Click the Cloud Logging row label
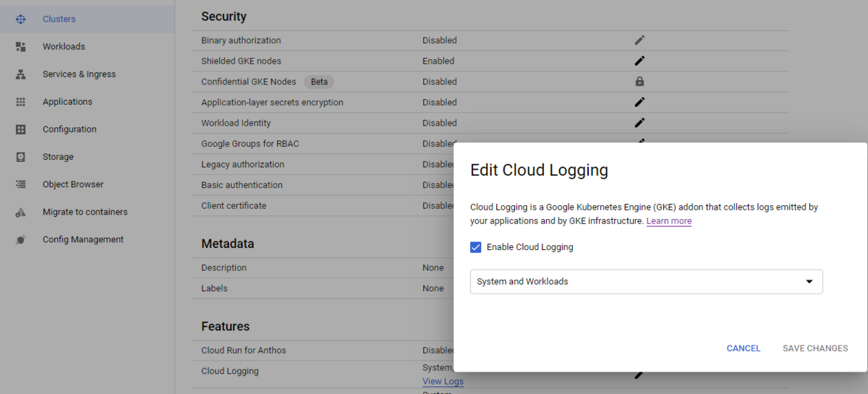This screenshot has height=394, width=868. tap(229, 371)
